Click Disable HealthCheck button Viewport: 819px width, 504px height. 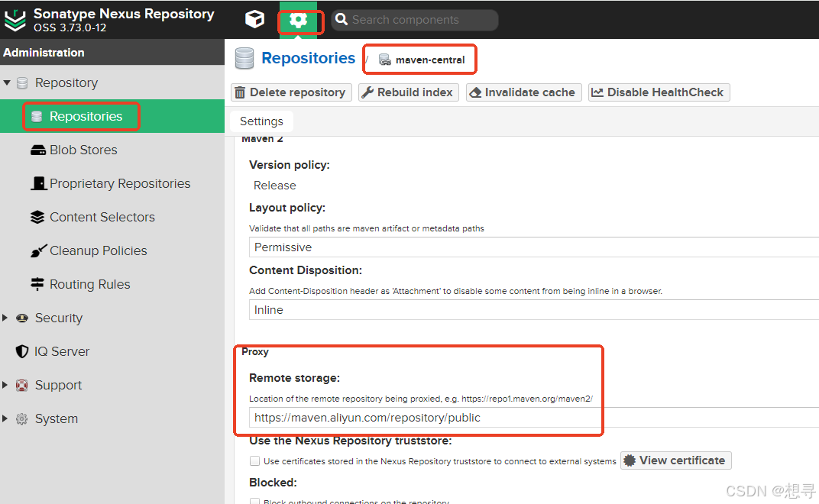click(x=659, y=92)
